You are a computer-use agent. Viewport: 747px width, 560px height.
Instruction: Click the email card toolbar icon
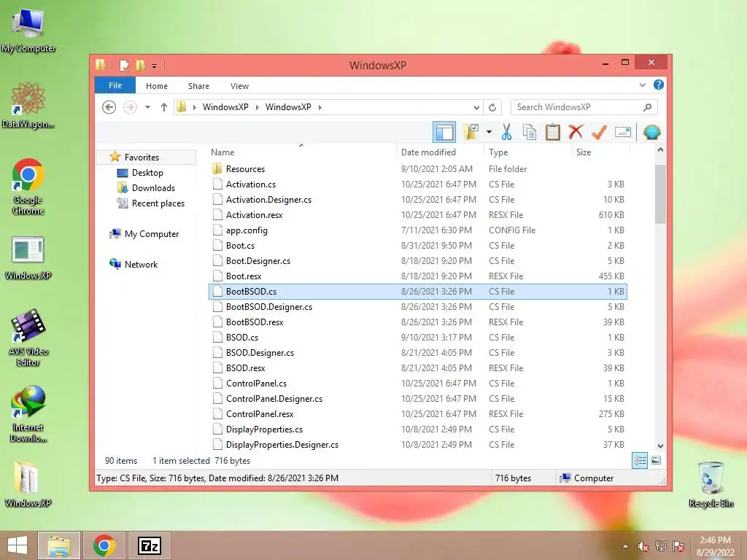[623, 132]
